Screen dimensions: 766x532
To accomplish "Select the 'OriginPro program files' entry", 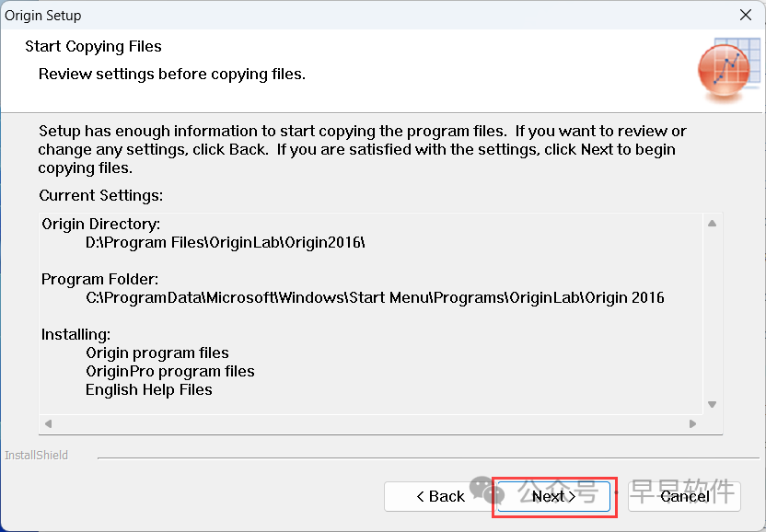I will [170, 371].
